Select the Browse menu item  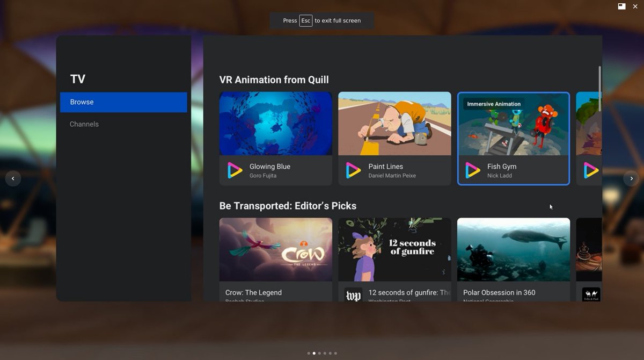pos(123,102)
